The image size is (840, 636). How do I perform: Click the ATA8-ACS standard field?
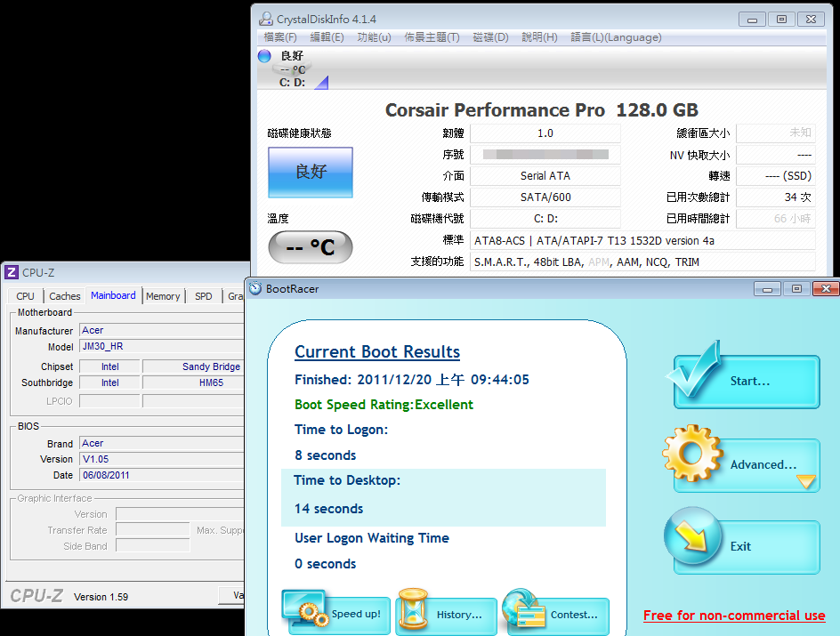642,241
